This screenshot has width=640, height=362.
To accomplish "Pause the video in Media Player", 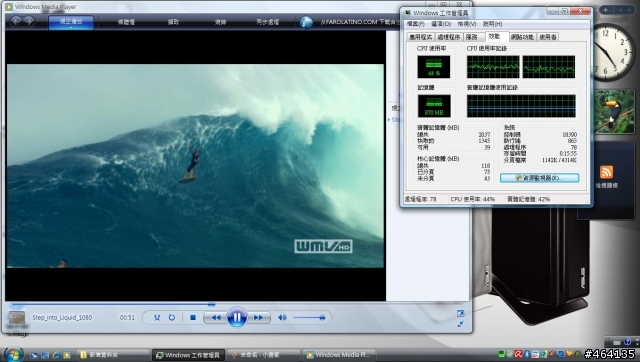I will 237,318.
